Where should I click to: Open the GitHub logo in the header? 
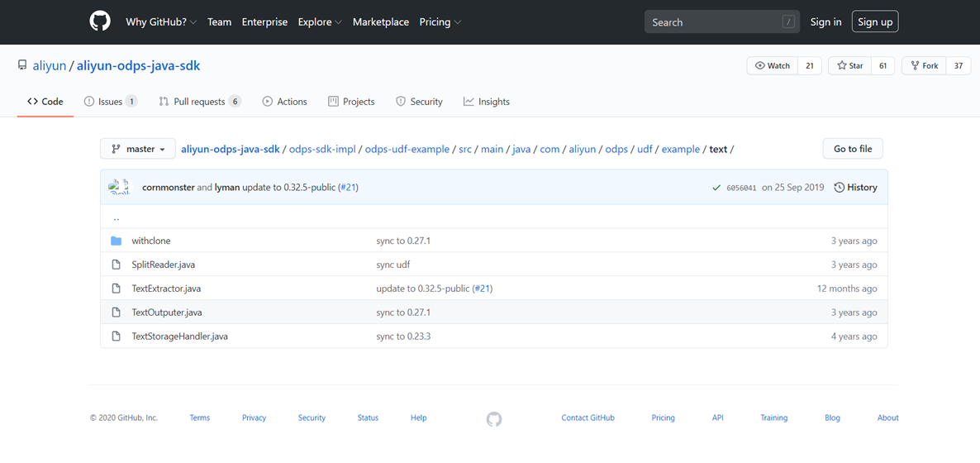pyautogui.click(x=100, y=21)
